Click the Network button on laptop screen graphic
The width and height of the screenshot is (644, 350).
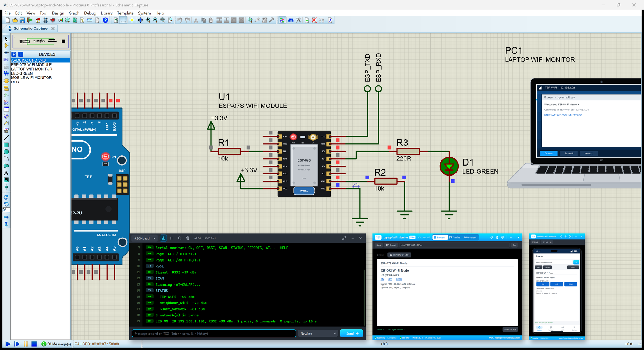pos(589,153)
